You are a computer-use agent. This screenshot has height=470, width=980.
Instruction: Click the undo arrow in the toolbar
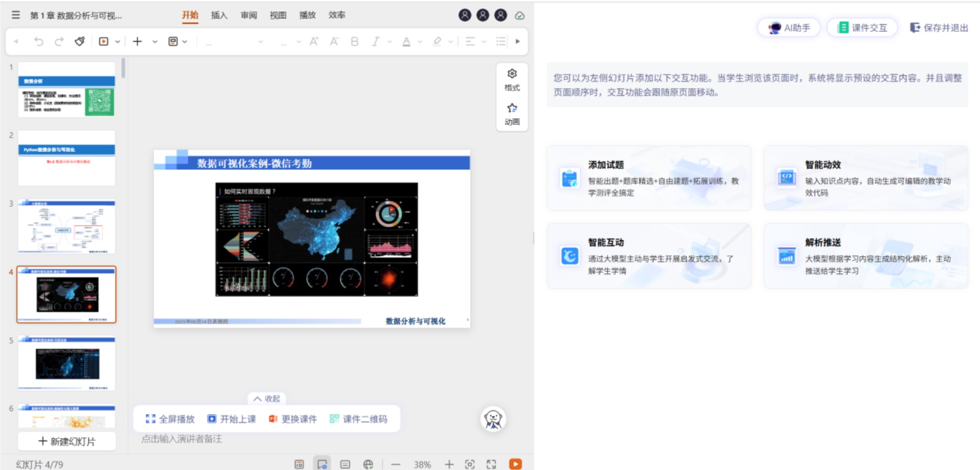click(x=39, y=41)
